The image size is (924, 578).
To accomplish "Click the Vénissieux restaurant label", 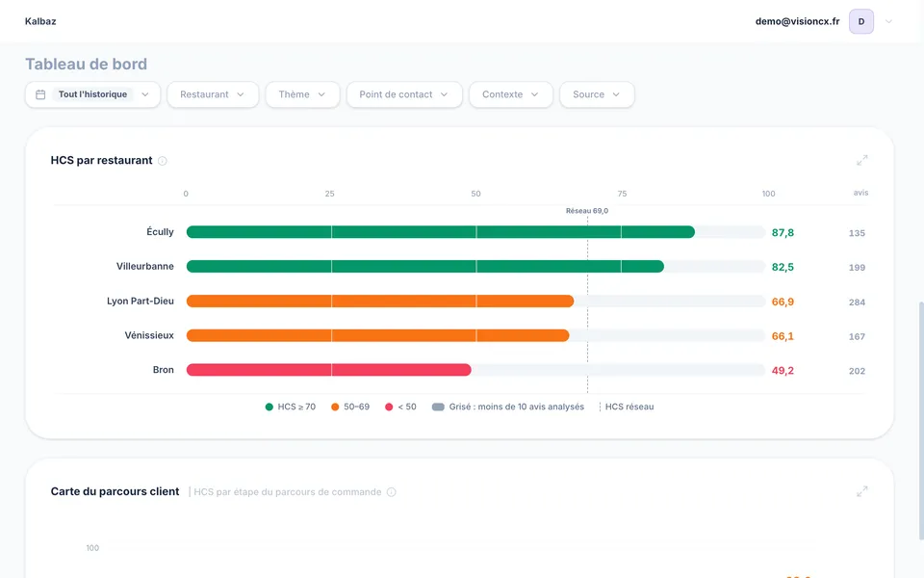I will [x=149, y=335].
